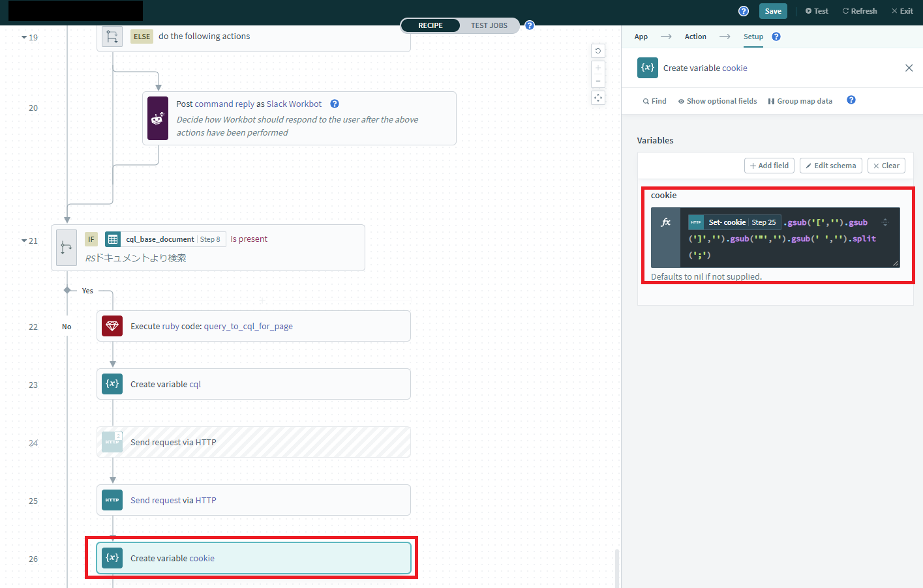
Task: Click the RSドキュメントより検索 comment
Action: (x=136, y=258)
